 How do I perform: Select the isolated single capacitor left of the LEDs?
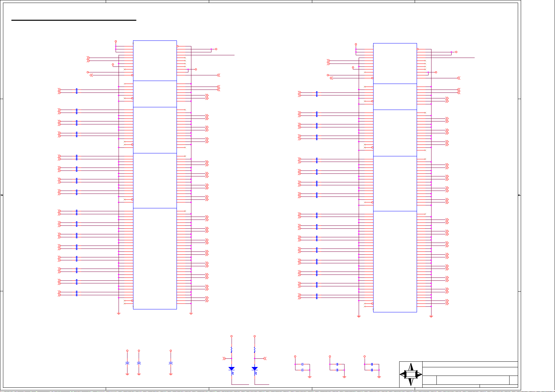tap(171, 363)
